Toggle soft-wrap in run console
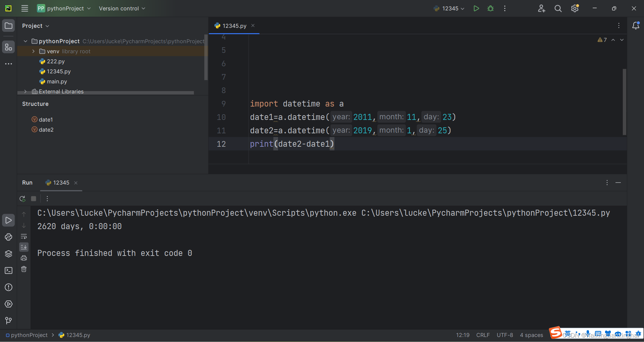This screenshot has height=342, width=644. coord(24,236)
